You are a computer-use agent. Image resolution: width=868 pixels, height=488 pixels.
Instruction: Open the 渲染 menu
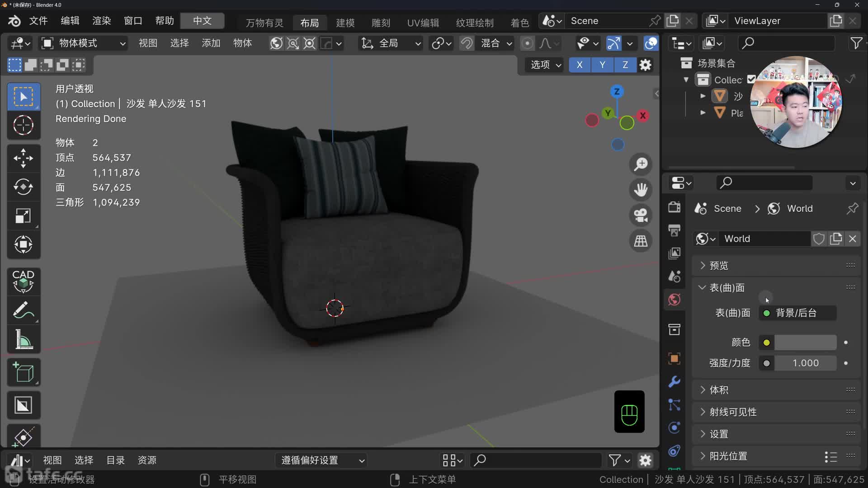pos(101,21)
